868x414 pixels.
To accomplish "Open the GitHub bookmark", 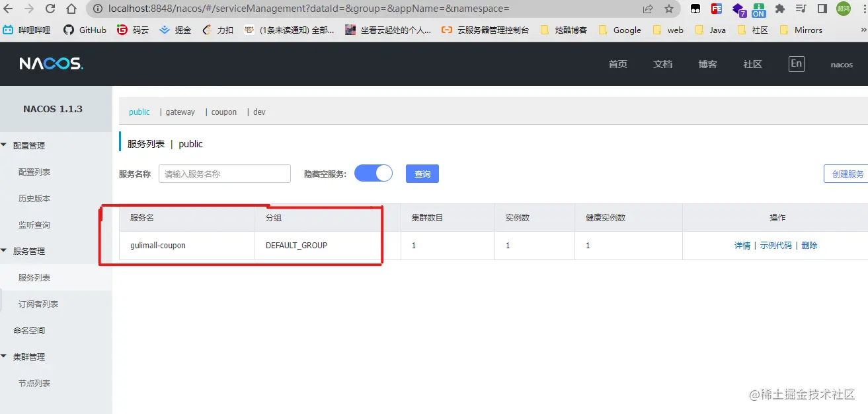I will (x=85, y=30).
